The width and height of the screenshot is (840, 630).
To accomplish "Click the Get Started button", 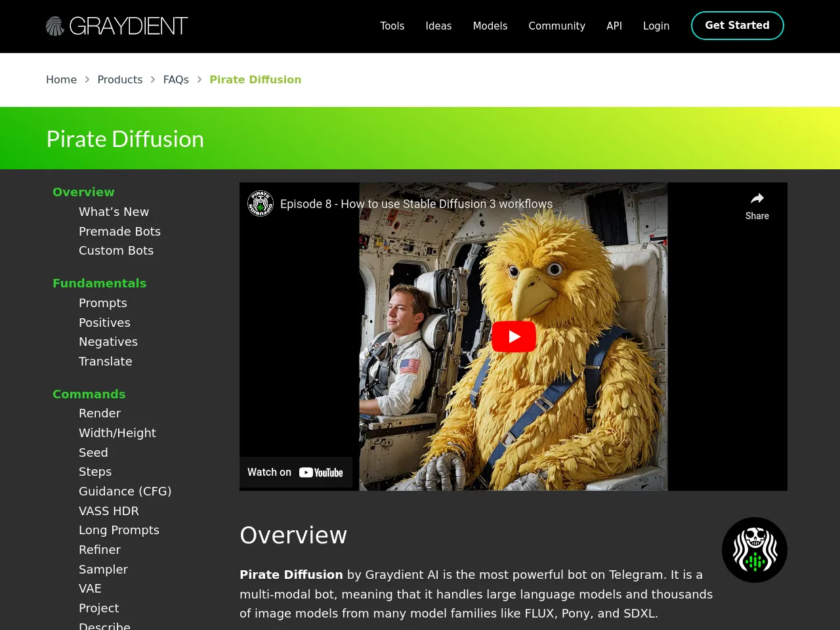I will coord(737,26).
